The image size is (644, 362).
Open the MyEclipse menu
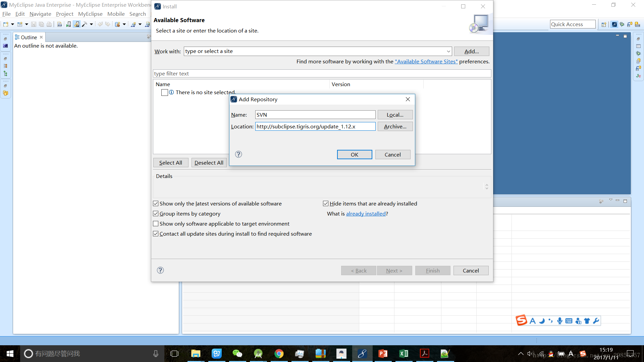click(x=90, y=14)
